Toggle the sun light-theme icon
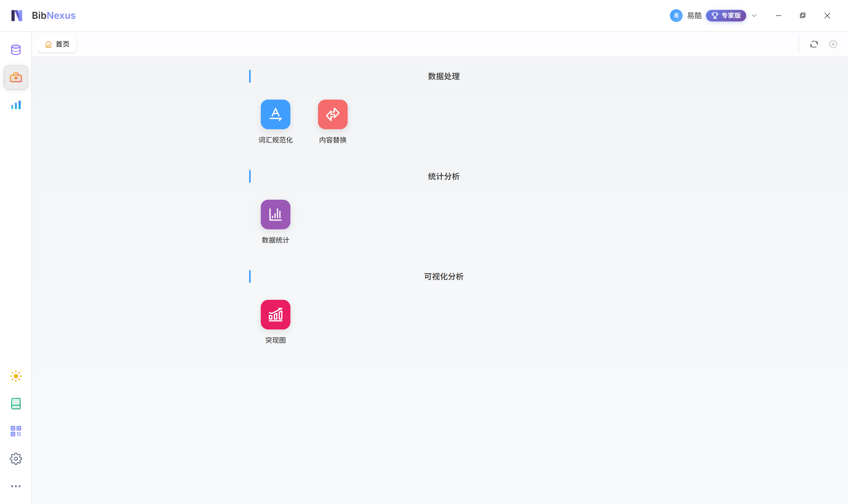The width and height of the screenshot is (848, 504). pyautogui.click(x=16, y=376)
